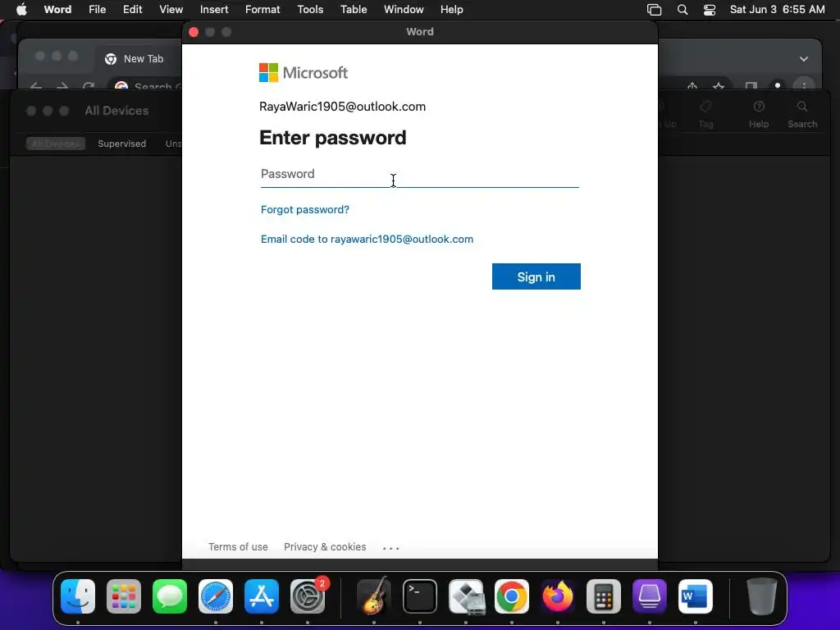
Task: Open the Tools menu
Action: point(310,10)
